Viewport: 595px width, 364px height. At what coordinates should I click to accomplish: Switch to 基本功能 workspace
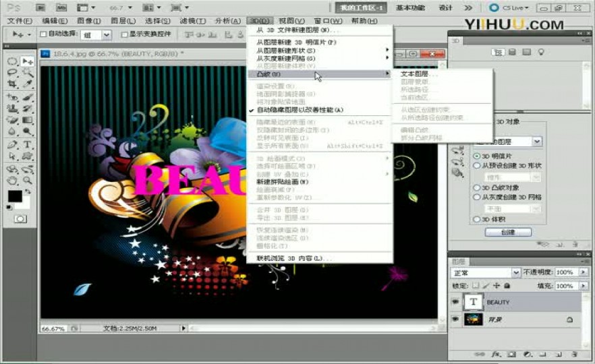coord(410,7)
